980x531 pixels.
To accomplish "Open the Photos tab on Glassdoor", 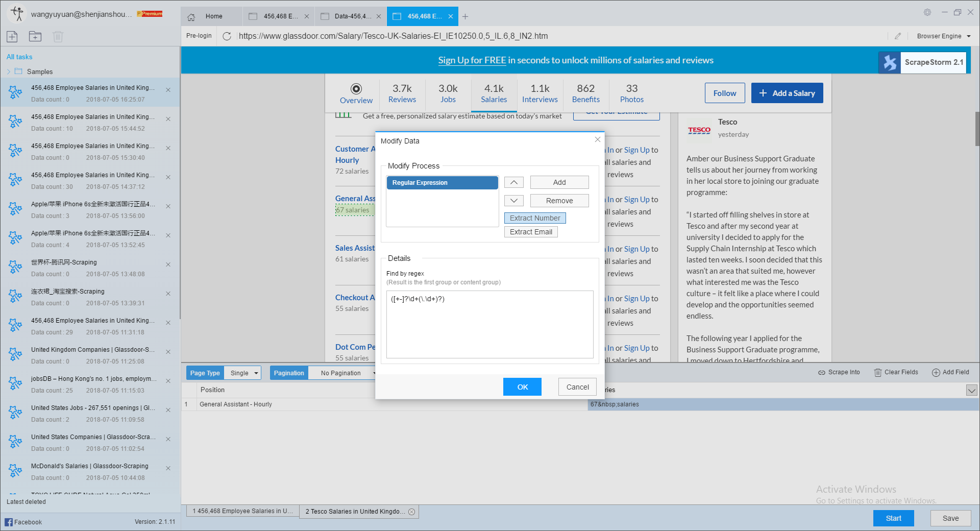I will tap(632, 93).
